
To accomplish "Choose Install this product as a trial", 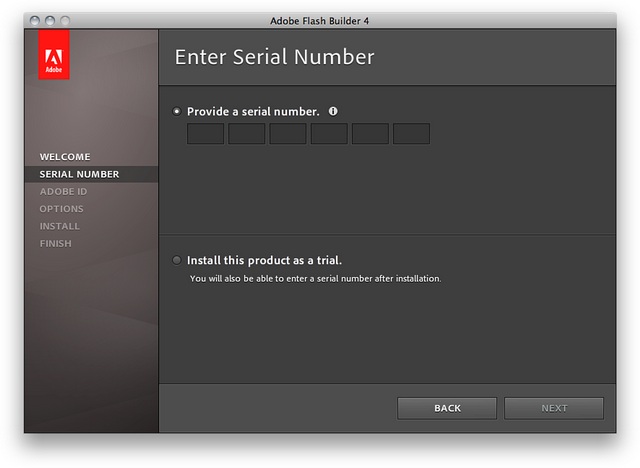I will click(x=176, y=260).
